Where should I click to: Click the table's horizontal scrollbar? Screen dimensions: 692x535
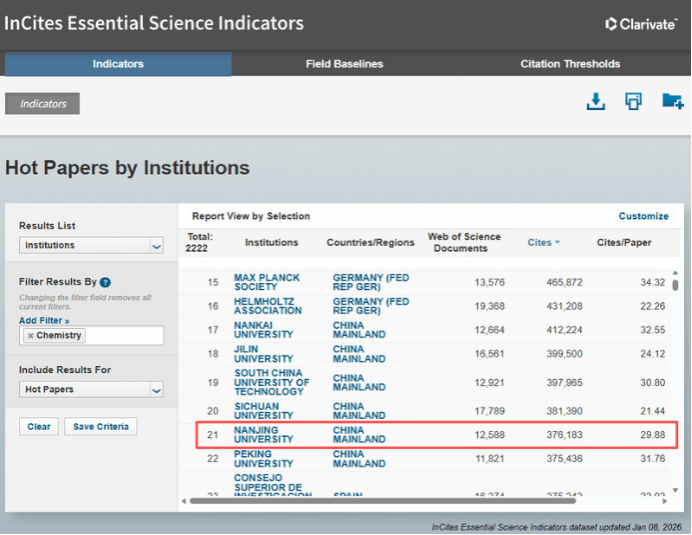point(420,500)
